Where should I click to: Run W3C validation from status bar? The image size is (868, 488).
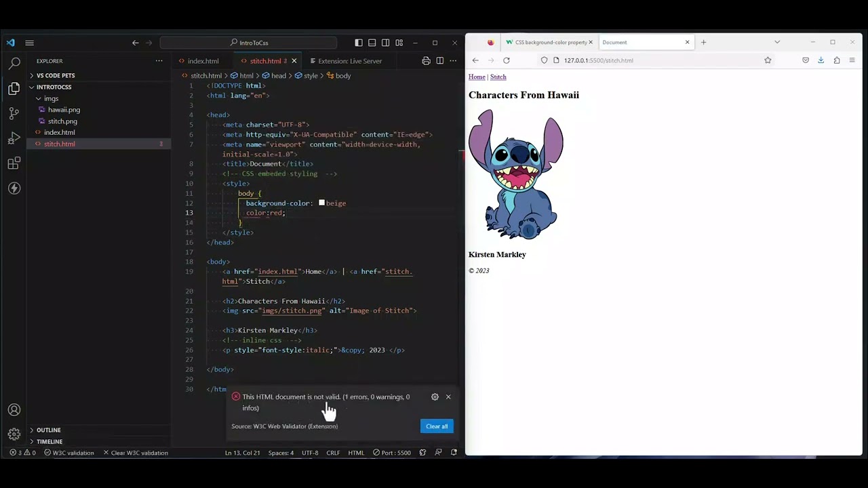pyautogui.click(x=69, y=453)
